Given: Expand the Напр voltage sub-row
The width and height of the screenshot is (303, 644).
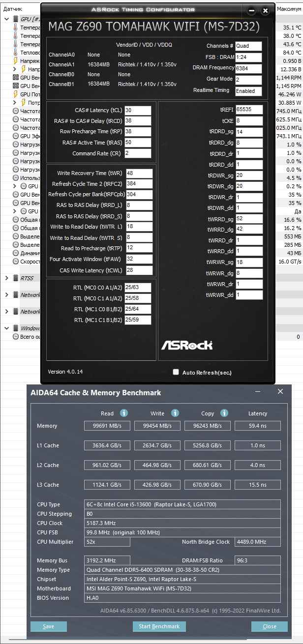Looking at the screenshot, I should 15,69.
